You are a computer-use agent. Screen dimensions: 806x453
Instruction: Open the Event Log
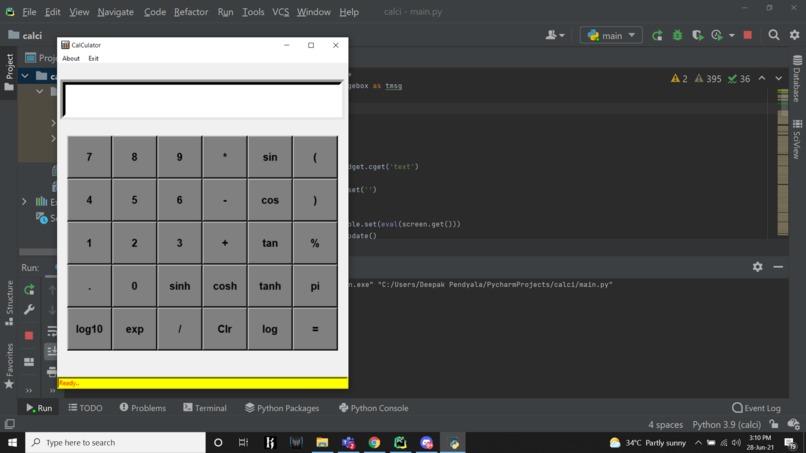(756, 408)
